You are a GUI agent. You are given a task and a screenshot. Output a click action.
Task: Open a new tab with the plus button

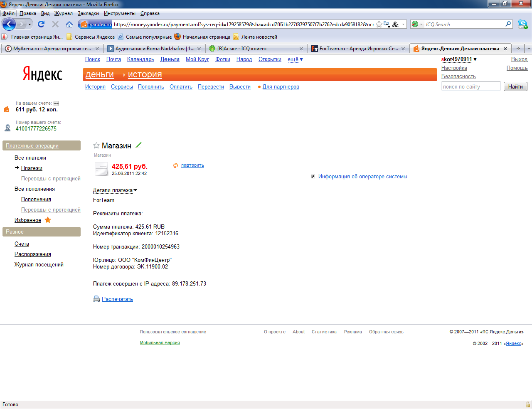518,49
